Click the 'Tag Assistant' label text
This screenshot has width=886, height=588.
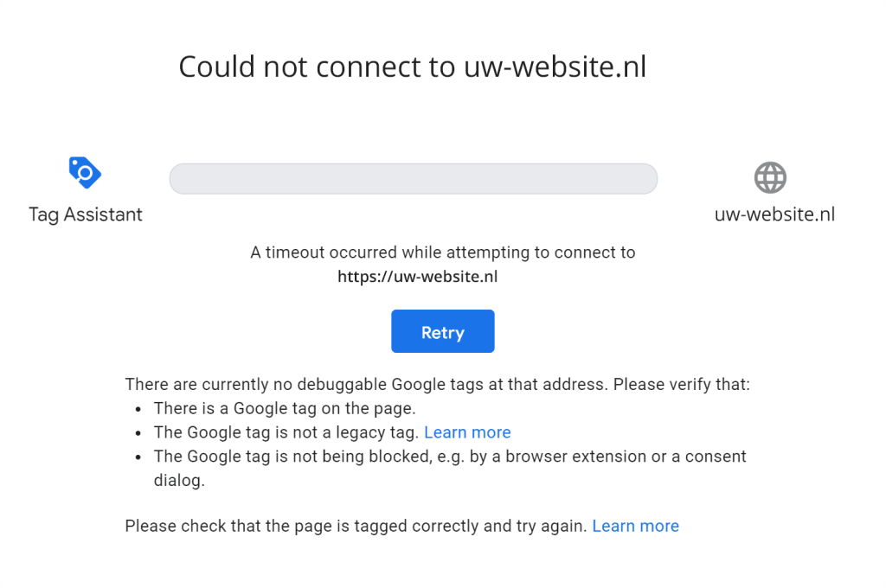pyautogui.click(x=86, y=214)
